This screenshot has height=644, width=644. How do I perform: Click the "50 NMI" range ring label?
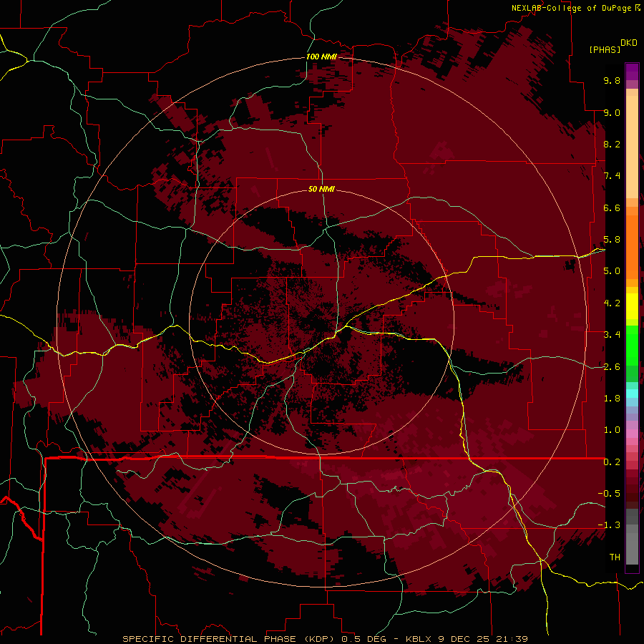[321, 189]
